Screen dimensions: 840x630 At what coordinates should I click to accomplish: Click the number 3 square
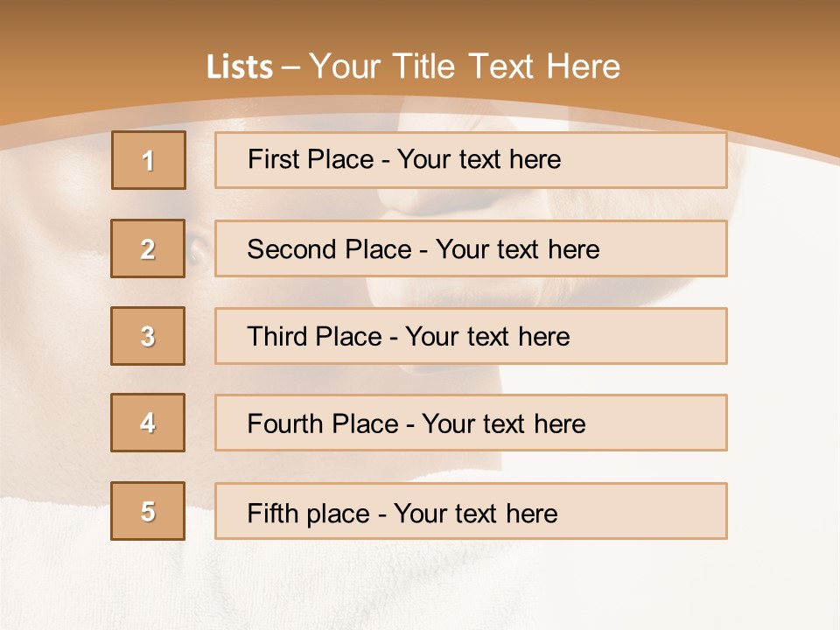coord(149,336)
